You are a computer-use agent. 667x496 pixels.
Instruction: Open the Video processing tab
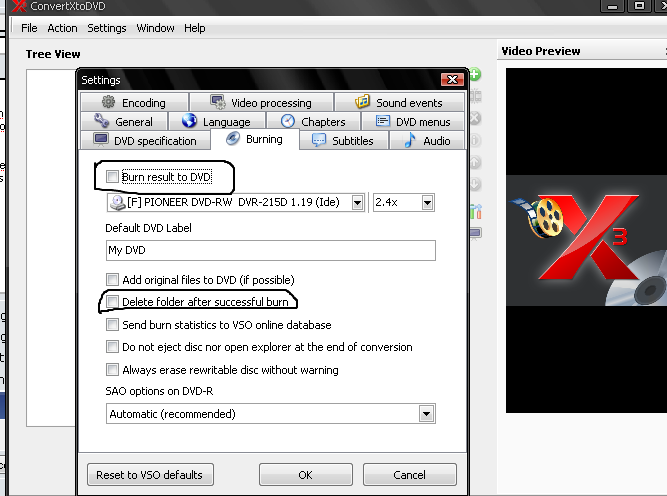(261, 103)
